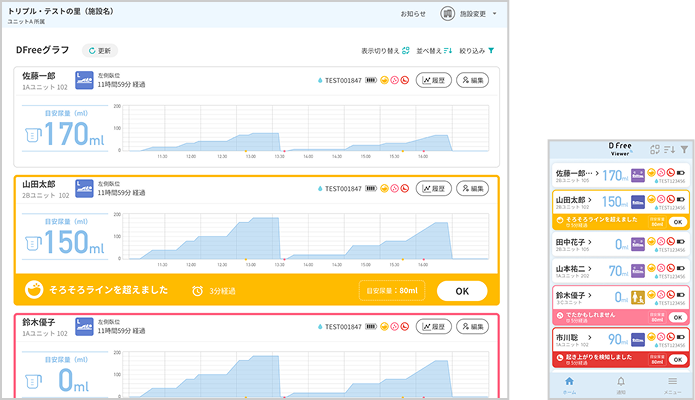Click the posture icon in 鈴木優子 card
This screenshot has height=400, width=695.
pos(84,326)
